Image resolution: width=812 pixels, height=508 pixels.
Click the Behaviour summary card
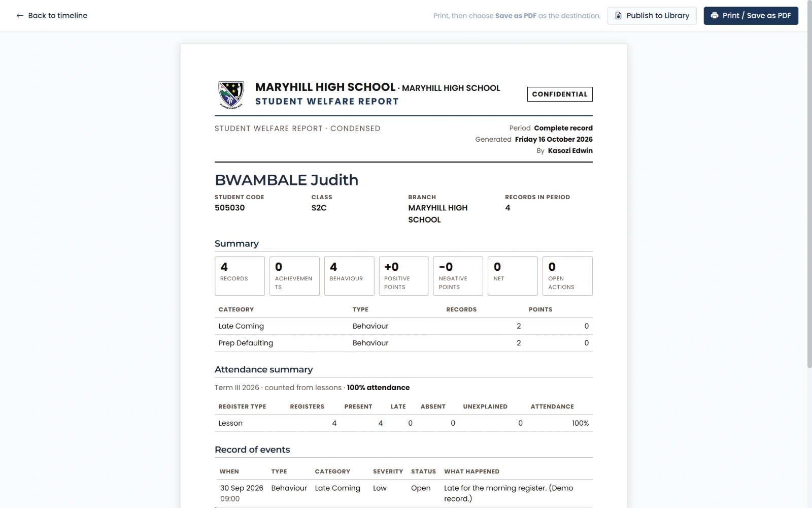pos(349,276)
